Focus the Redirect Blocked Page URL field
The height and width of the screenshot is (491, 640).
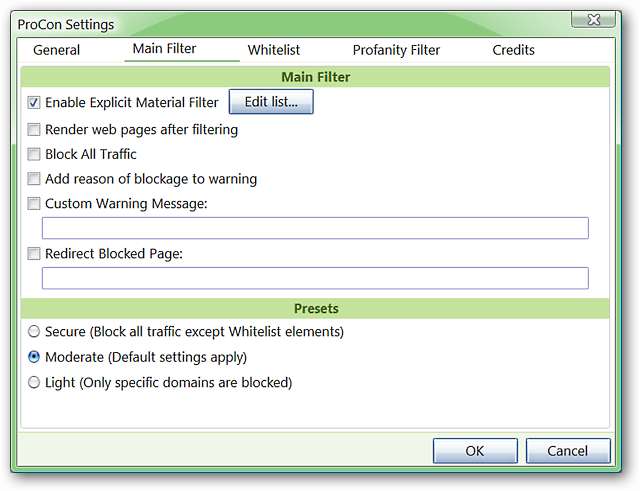[315, 278]
